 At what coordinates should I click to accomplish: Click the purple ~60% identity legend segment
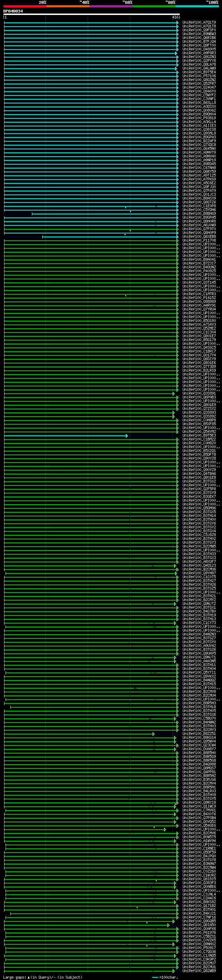pos(111,6)
